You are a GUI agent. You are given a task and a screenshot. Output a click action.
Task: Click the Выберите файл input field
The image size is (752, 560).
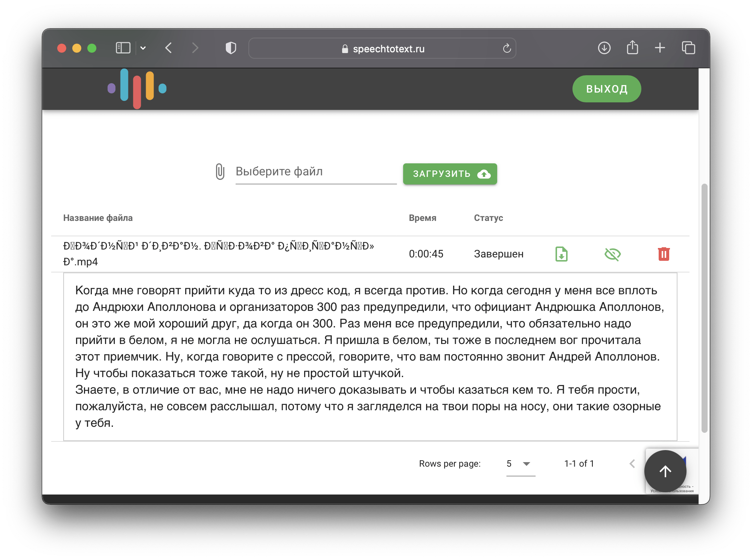coord(316,172)
